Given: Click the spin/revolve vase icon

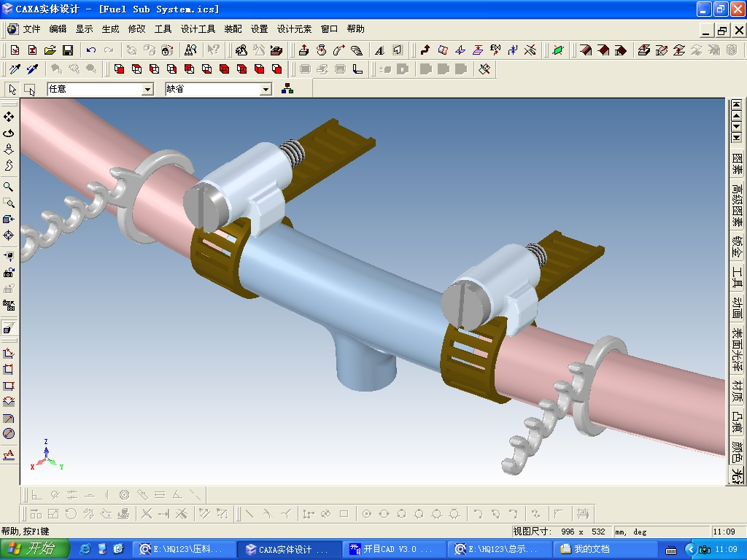Looking at the screenshot, I should [x=321, y=50].
